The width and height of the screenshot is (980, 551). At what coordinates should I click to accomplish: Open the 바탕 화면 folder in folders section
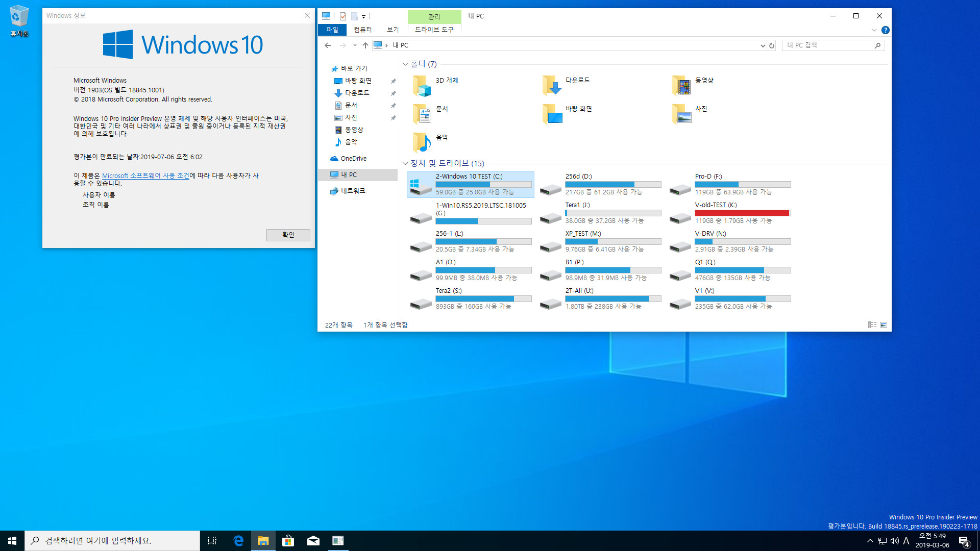point(552,114)
